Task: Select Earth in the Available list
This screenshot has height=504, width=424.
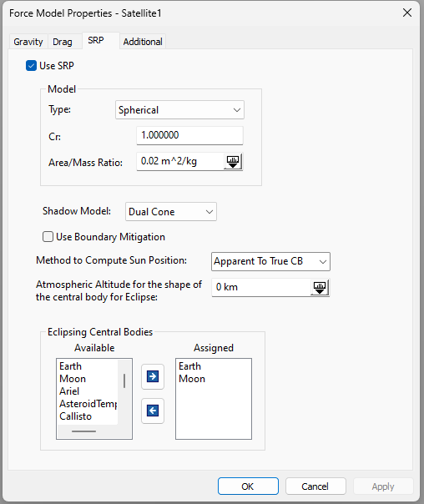Action: coord(70,366)
